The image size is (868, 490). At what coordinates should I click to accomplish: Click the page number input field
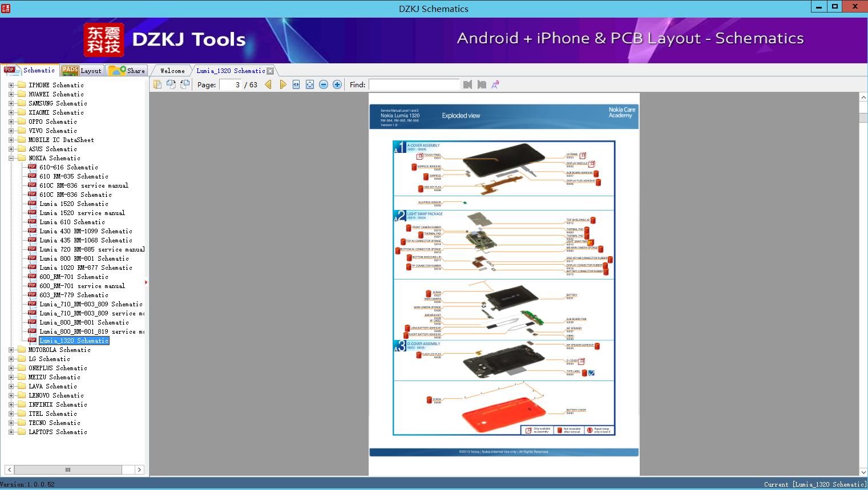click(231, 84)
